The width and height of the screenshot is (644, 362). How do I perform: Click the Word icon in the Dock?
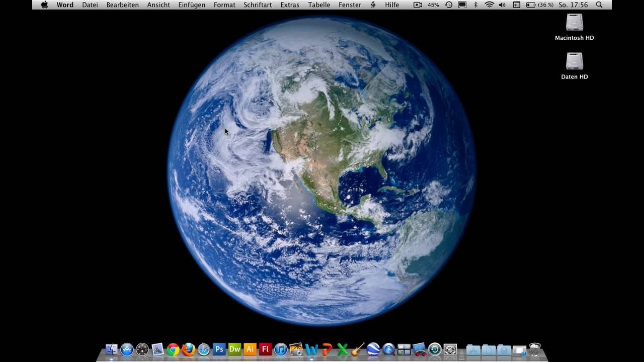tap(311, 349)
